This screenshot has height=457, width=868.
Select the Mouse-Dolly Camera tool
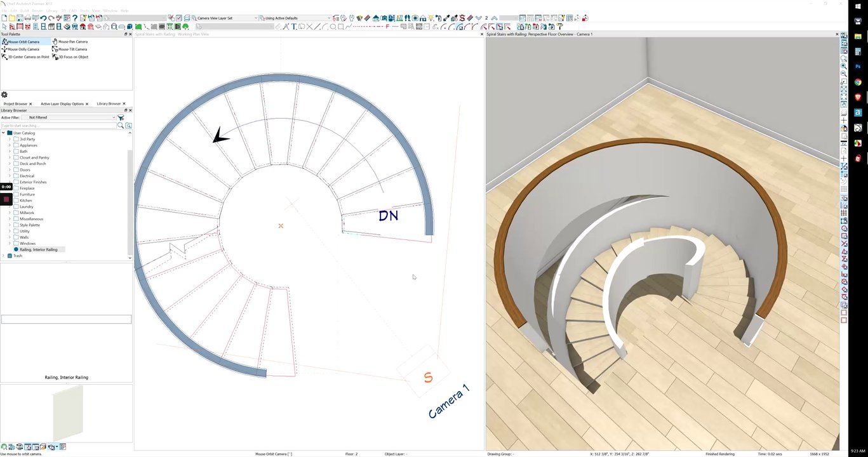22,50
